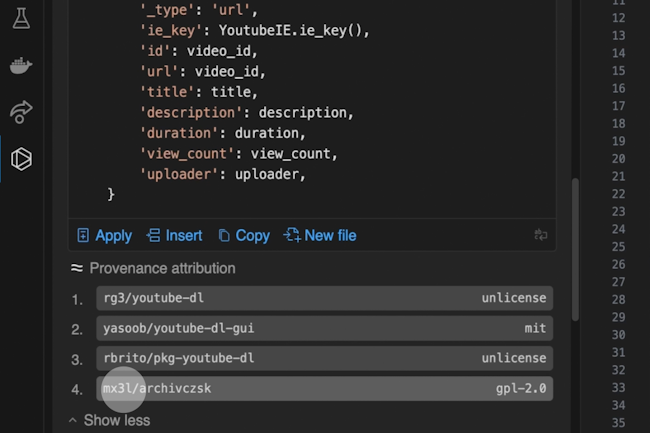
Task: Open mx3l/archivczsk provenance entry
Action: tap(157, 388)
